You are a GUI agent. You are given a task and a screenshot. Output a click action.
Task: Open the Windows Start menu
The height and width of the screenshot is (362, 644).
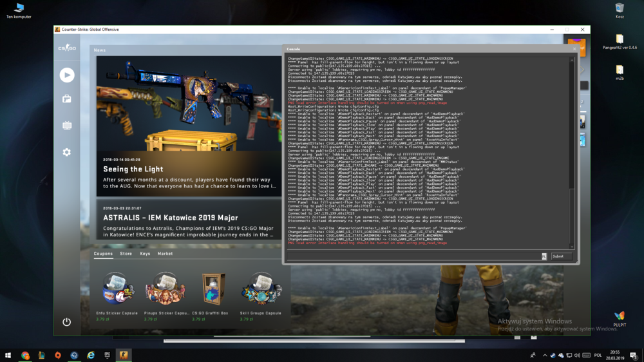point(8,355)
